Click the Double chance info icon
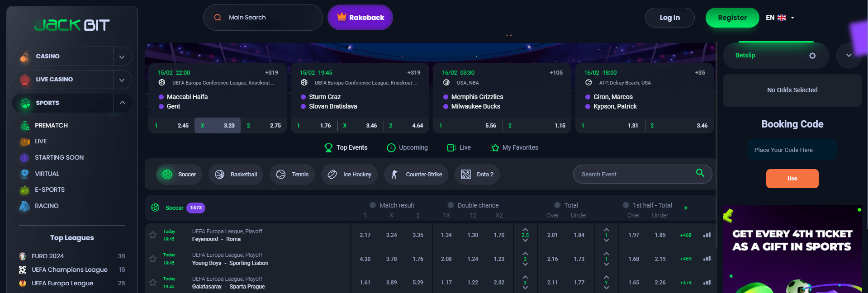This screenshot has width=868, height=293. (451, 205)
